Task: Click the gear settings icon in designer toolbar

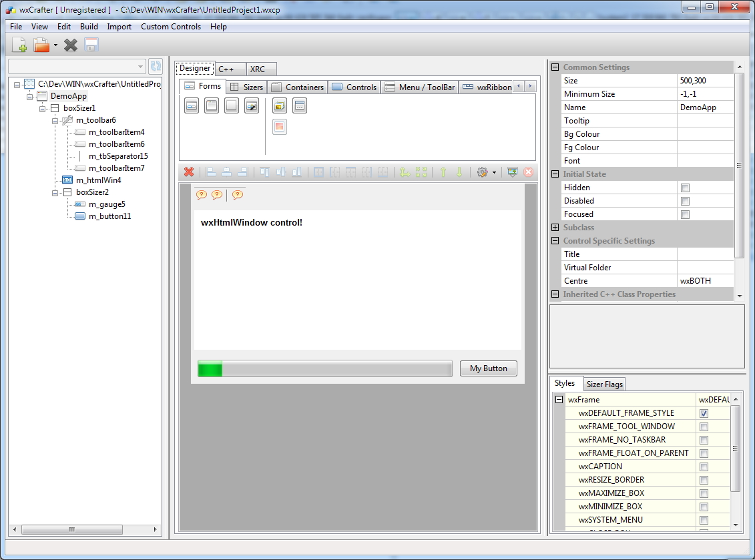Action: tap(483, 172)
